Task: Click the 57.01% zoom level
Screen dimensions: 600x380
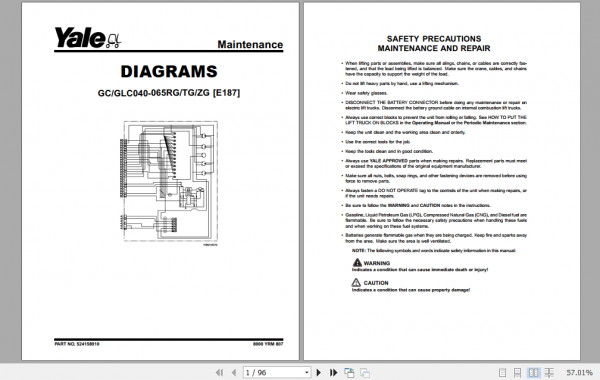Action: (x=579, y=372)
